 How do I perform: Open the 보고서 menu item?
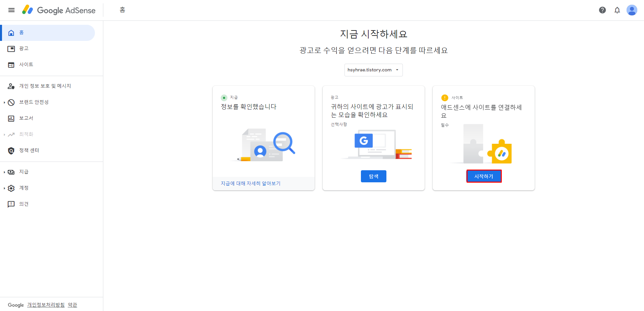click(48, 119)
